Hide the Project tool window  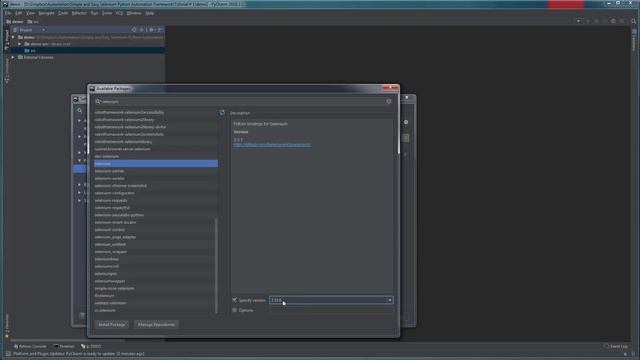pyautogui.click(x=160, y=30)
